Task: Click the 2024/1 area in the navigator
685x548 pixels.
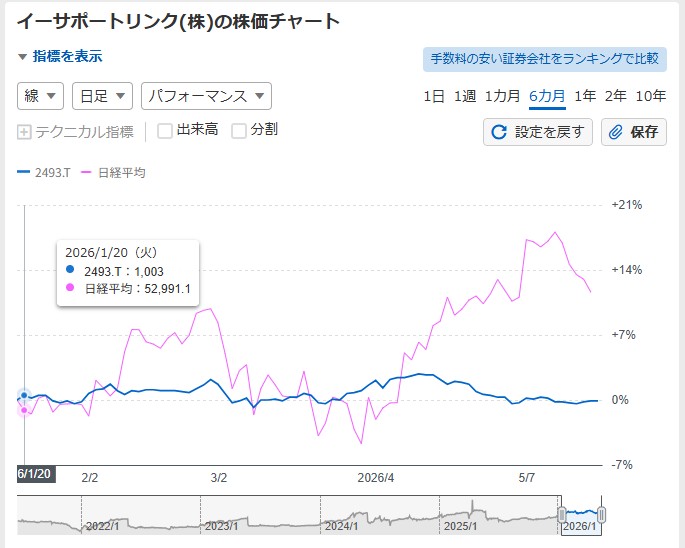Action: point(342,526)
